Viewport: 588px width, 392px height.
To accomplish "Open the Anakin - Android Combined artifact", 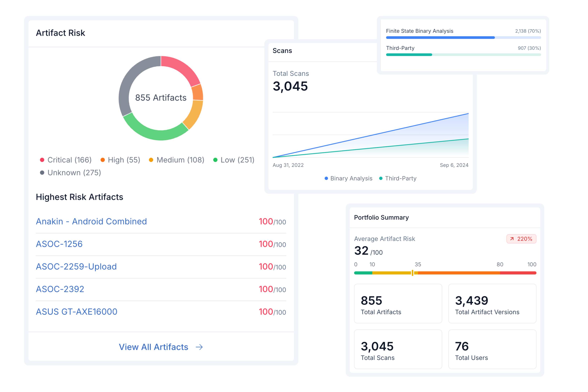I will [91, 222].
